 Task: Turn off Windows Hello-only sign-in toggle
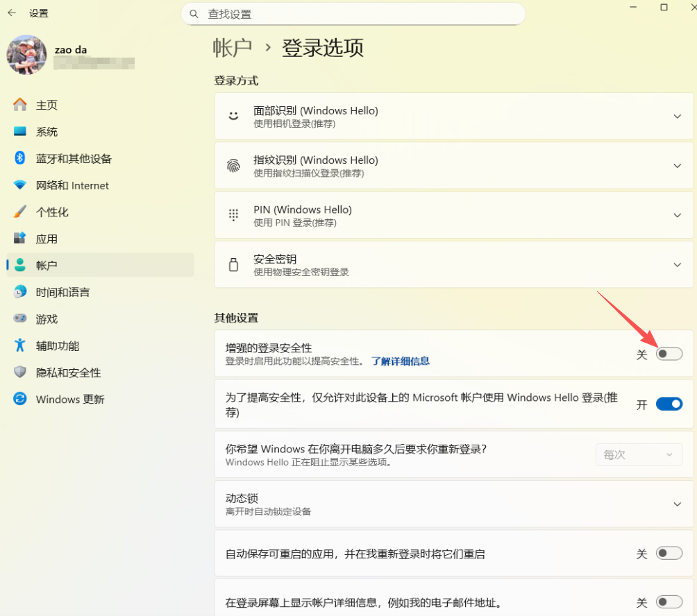point(669,404)
